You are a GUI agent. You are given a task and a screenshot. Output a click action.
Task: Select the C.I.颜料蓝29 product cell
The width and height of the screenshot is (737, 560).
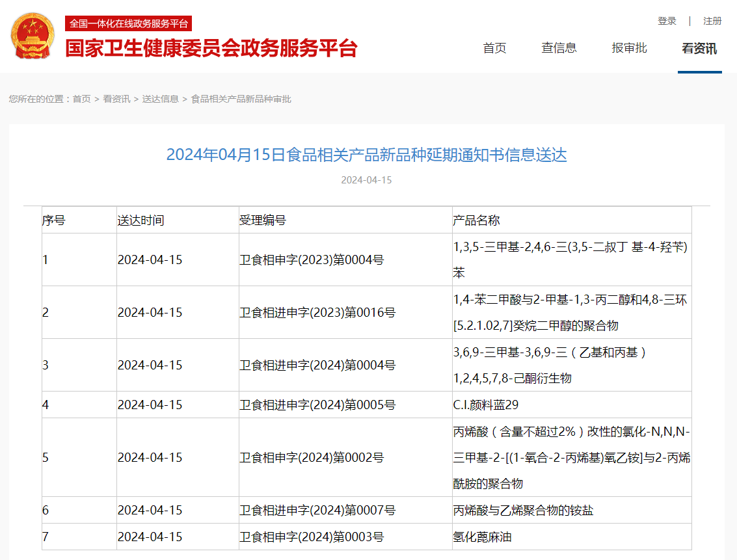tap(486, 405)
